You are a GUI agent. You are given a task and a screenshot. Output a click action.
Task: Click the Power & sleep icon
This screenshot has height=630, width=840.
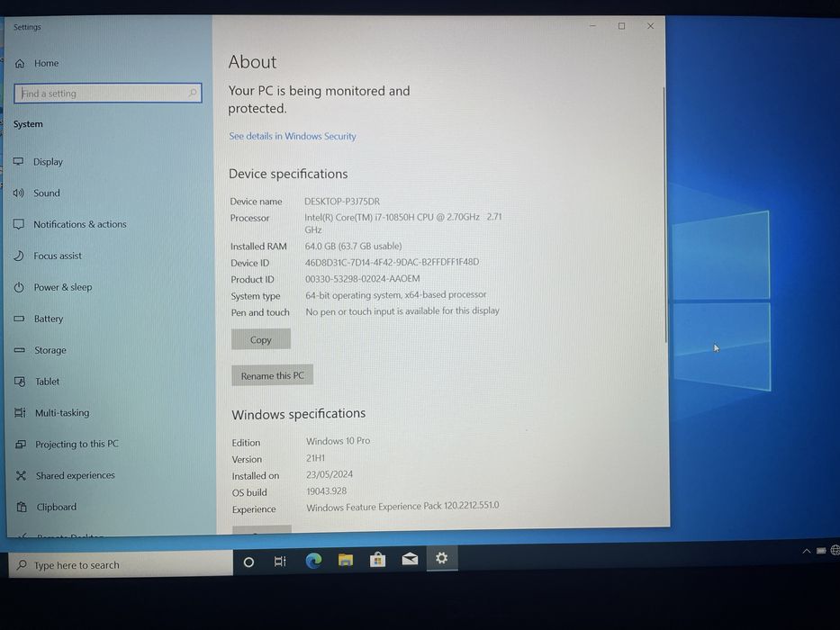click(x=19, y=287)
